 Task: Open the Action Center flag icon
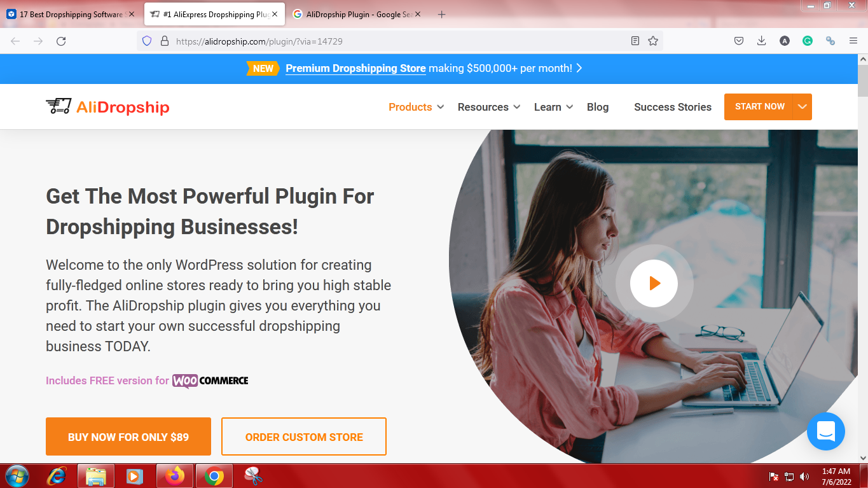point(774,476)
